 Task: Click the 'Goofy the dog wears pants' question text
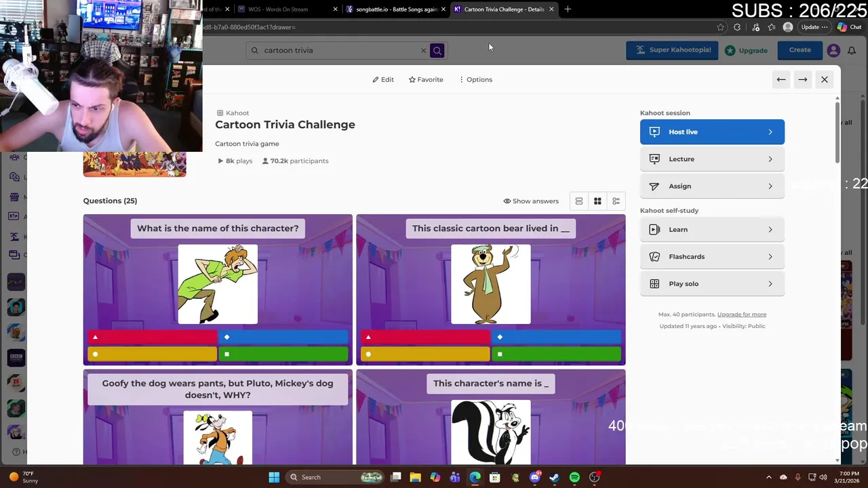click(x=218, y=389)
